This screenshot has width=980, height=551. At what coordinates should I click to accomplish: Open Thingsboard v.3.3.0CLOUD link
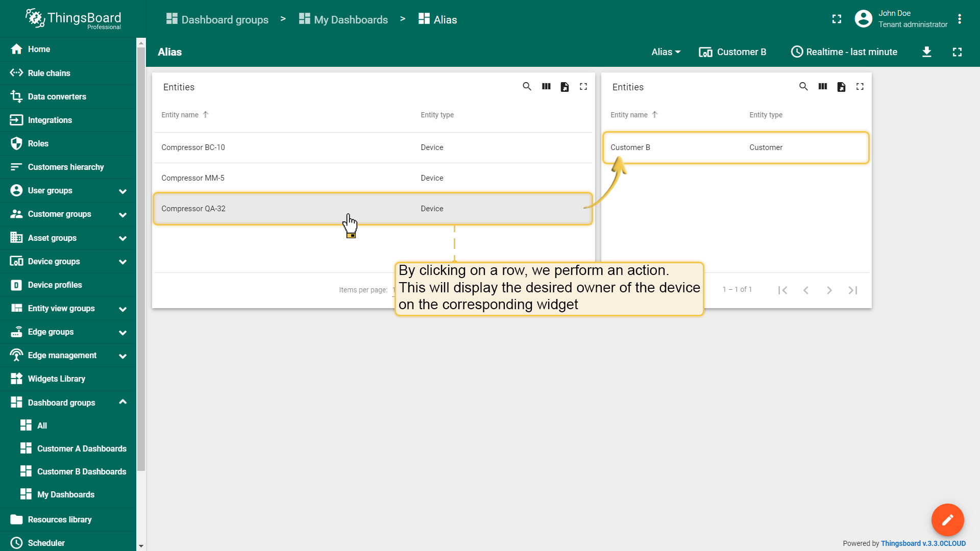point(923,543)
